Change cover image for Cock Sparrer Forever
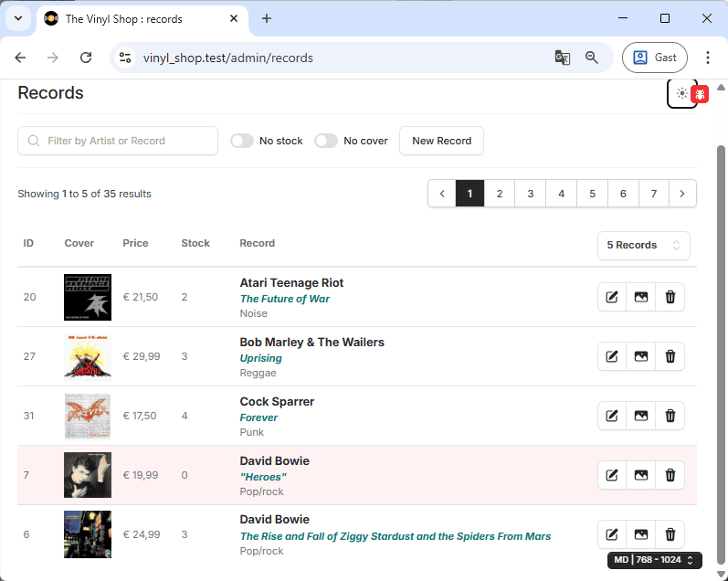The width and height of the screenshot is (728, 581). 640,416
